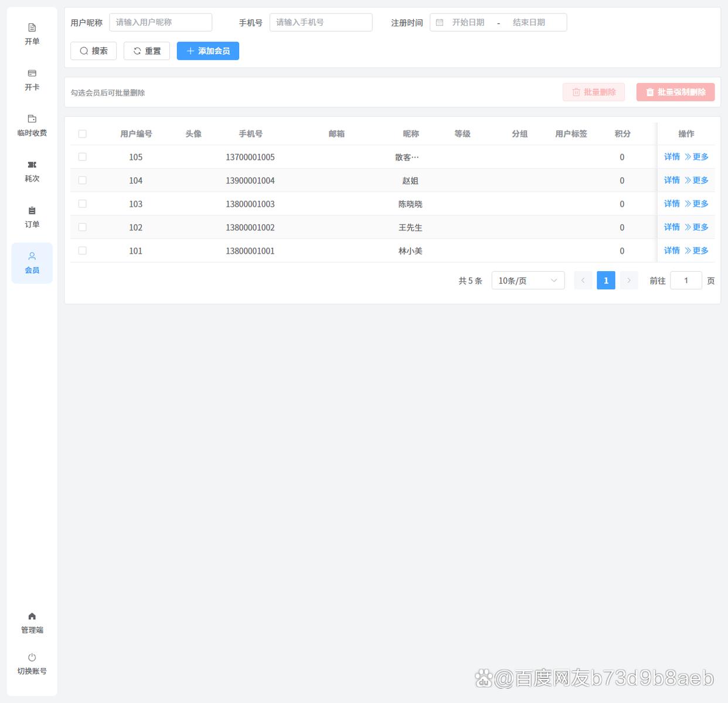728x703 pixels.
Task: View 详情 for 王先生
Action: (672, 227)
